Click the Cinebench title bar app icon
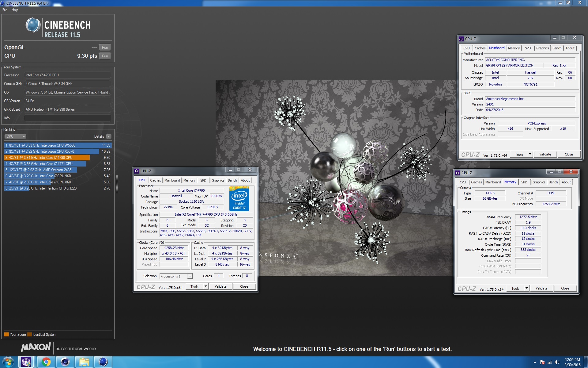Image resolution: width=588 pixels, height=368 pixels. (2, 3)
